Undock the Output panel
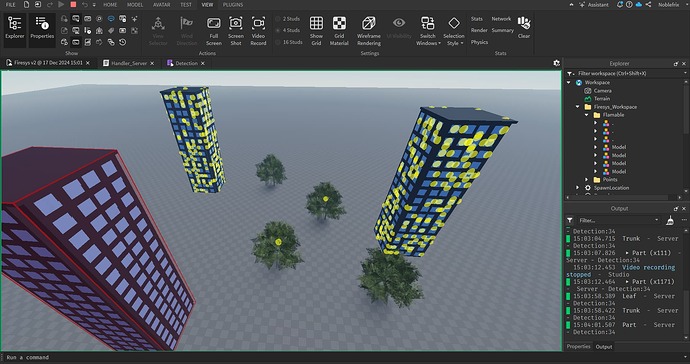690x364 pixels. pos(676,209)
